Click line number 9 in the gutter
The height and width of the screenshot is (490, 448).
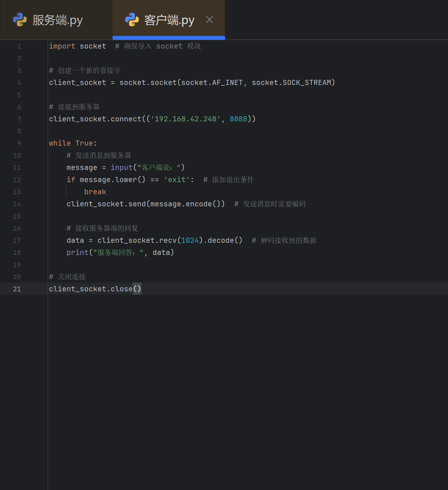coord(19,143)
